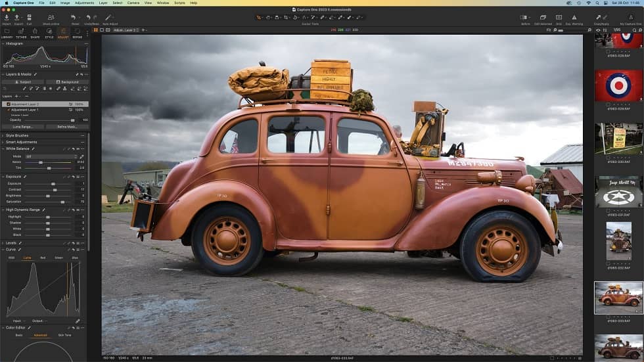The height and width of the screenshot is (362, 644).
Task: Toggle the Before comparison view
Action: (x=524, y=18)
